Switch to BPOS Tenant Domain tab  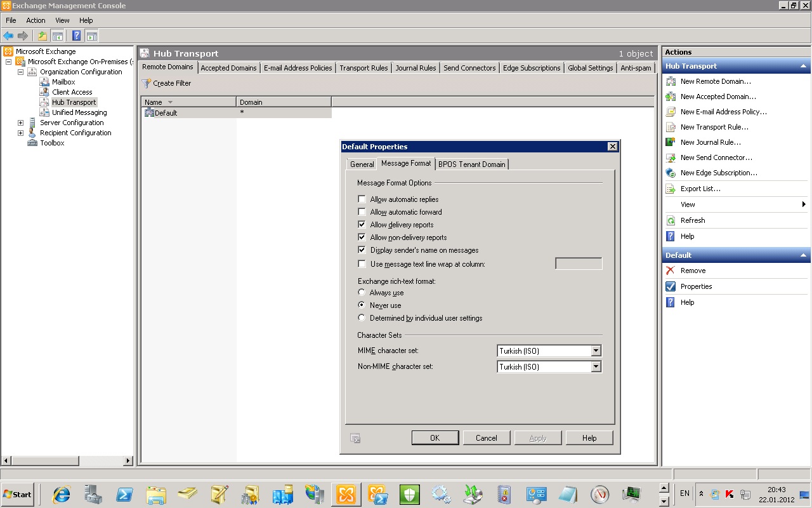coord(472,164)
